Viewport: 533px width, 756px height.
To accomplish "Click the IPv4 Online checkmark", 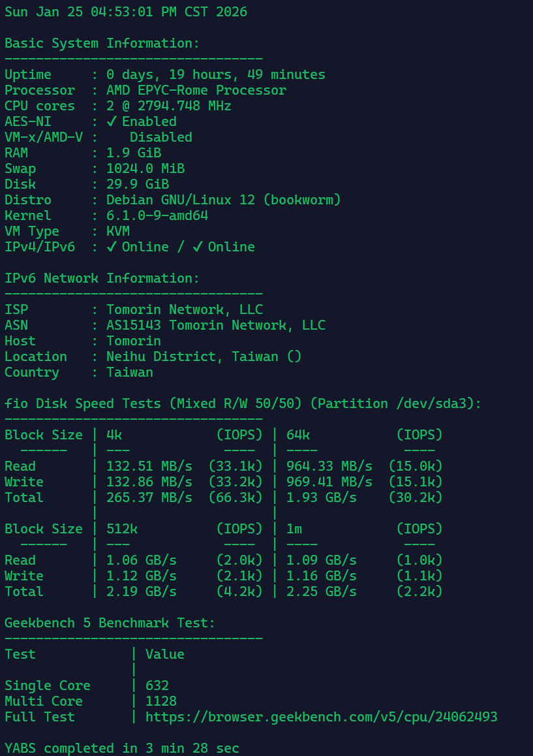I will [112, 247].
